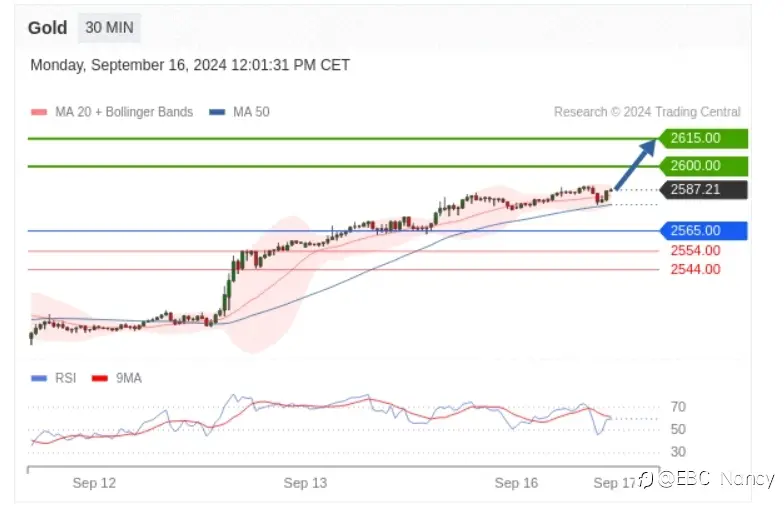This screenshot has height=512, width=784.
Task: Click the '9MA' legend label
Action: click(x=129, y=378)
